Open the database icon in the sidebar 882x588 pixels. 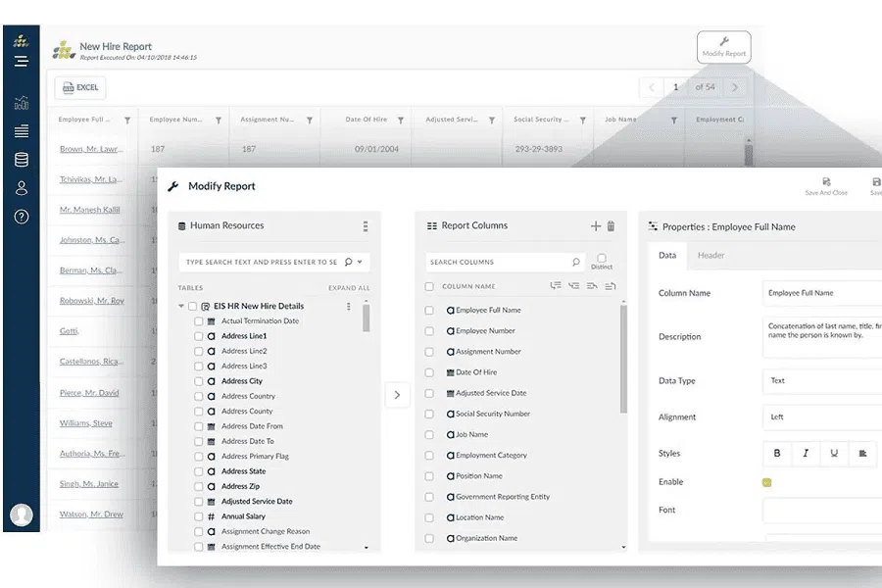coord(22,160)
